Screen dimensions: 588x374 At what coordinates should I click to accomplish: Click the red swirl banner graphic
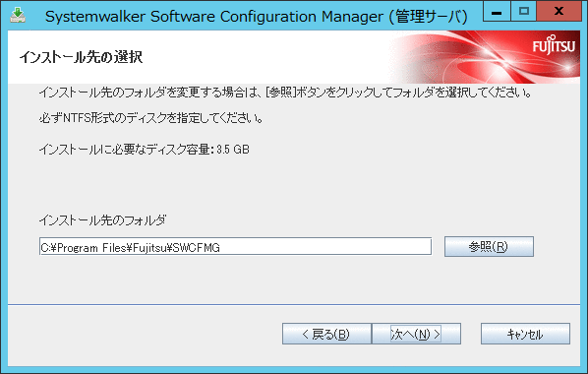click(484, 57)
